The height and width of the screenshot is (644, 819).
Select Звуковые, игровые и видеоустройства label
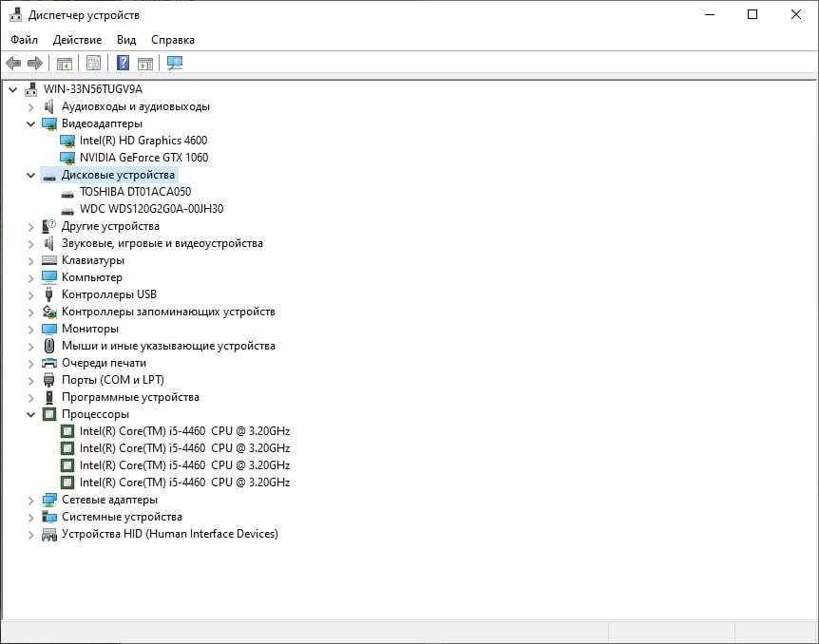click(x=162, y=243)
